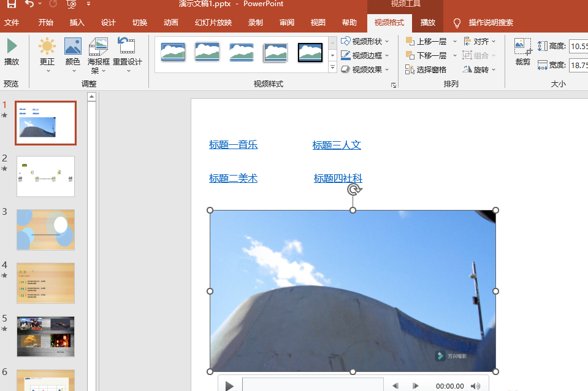The width and height of the screenshot is (588, 391).
Task: Open the 下移一层 dropdown arrow
Action: tap(454, 55)
